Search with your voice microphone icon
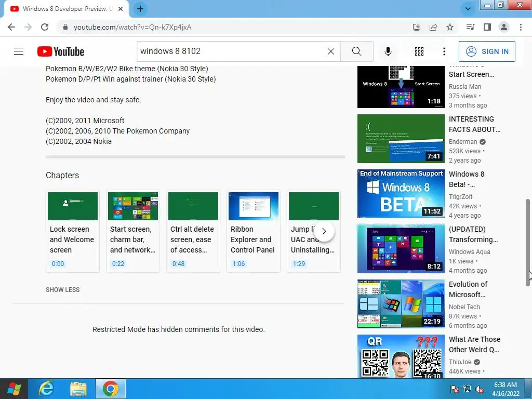 (x=388, y=51)
